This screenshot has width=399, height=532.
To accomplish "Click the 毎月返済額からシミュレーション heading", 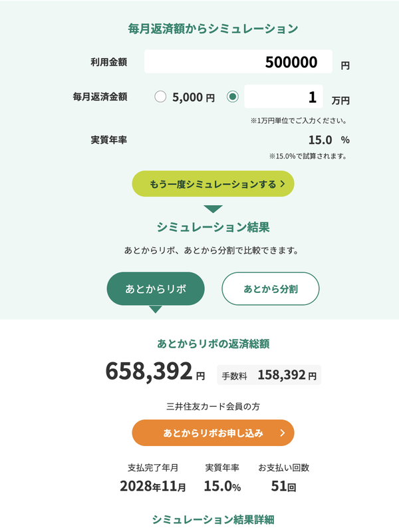I will tap(213, 29).
